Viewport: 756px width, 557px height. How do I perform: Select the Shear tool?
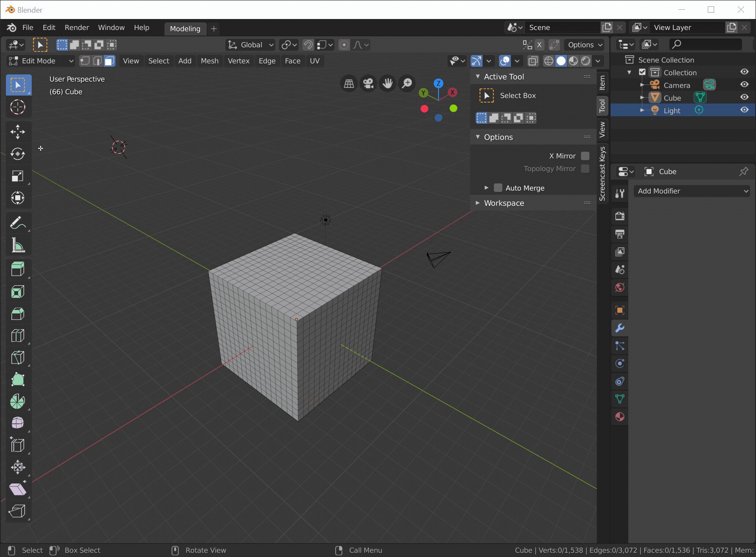point(18,489)
